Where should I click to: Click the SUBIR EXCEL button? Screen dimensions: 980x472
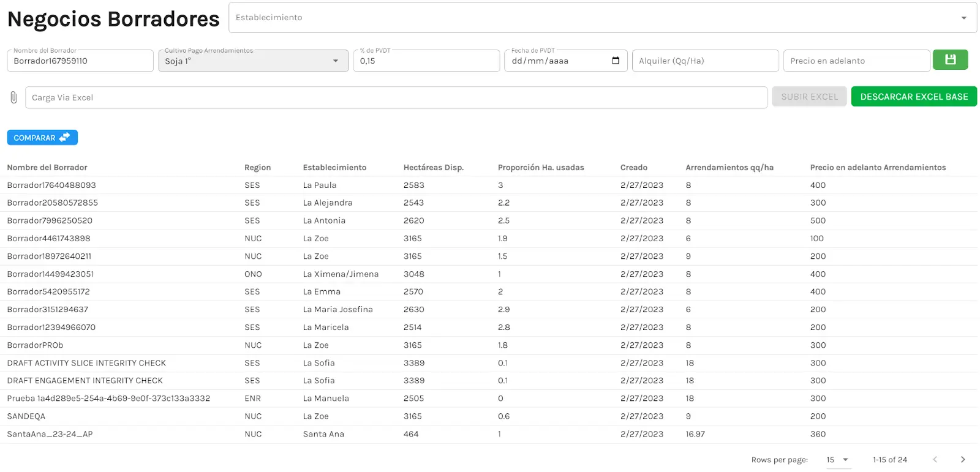tap(809, 97)
